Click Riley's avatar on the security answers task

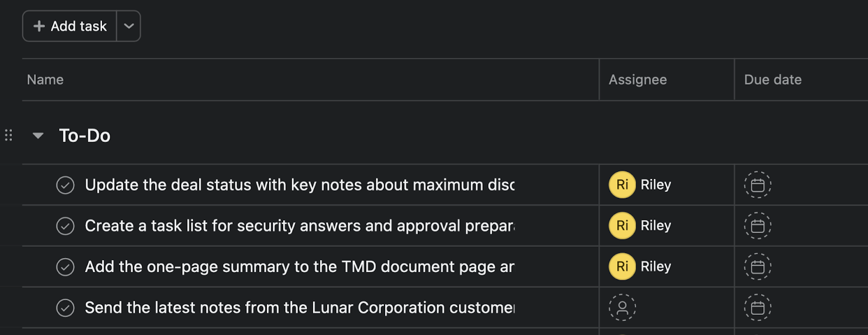click(622, 226)
